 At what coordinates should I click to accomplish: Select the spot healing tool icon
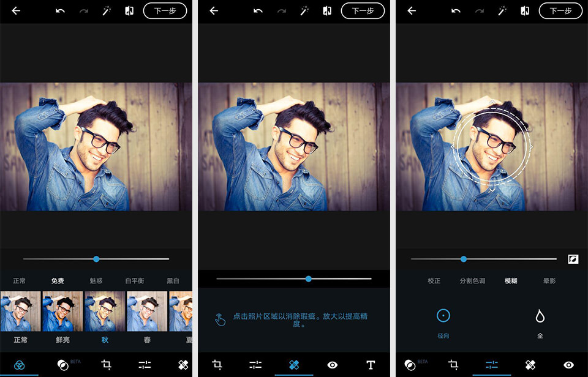[293, 364]
